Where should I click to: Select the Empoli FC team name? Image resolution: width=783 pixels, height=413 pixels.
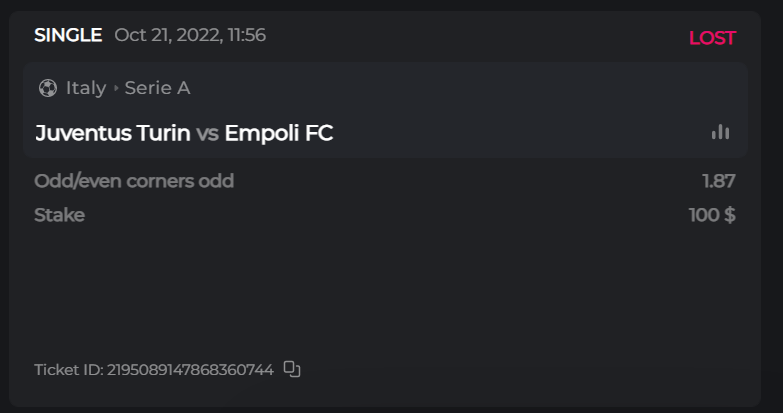pos(279,133)
